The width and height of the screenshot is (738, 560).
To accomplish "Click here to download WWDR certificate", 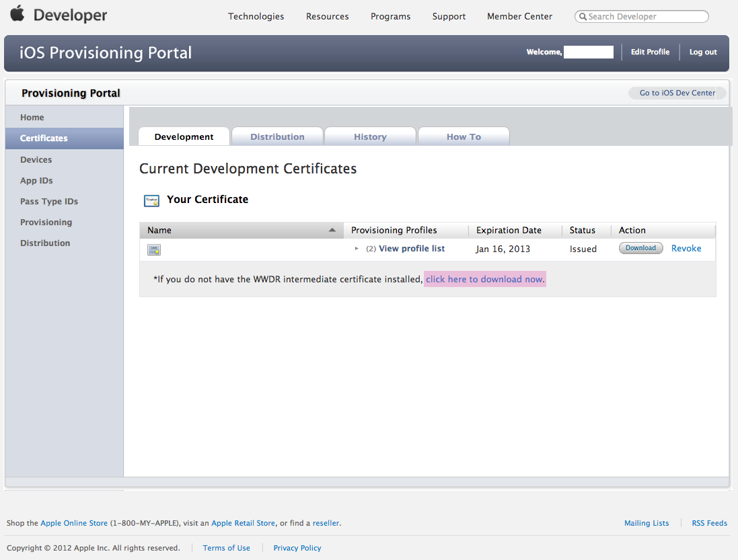I will coord(485,279).
